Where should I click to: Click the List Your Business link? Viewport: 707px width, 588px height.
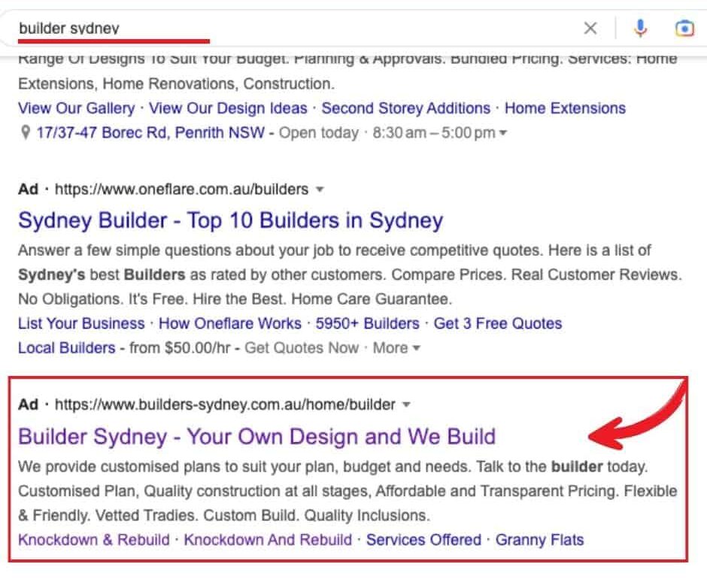tap(81, 324)
